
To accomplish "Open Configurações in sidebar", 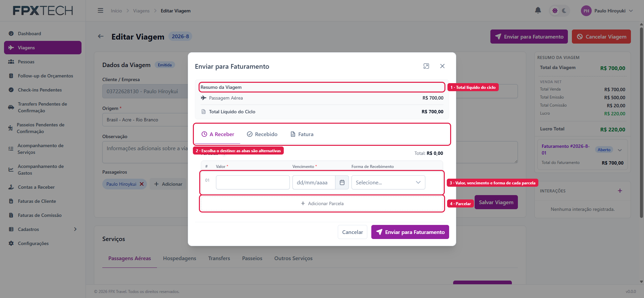I will pos(43,243).
